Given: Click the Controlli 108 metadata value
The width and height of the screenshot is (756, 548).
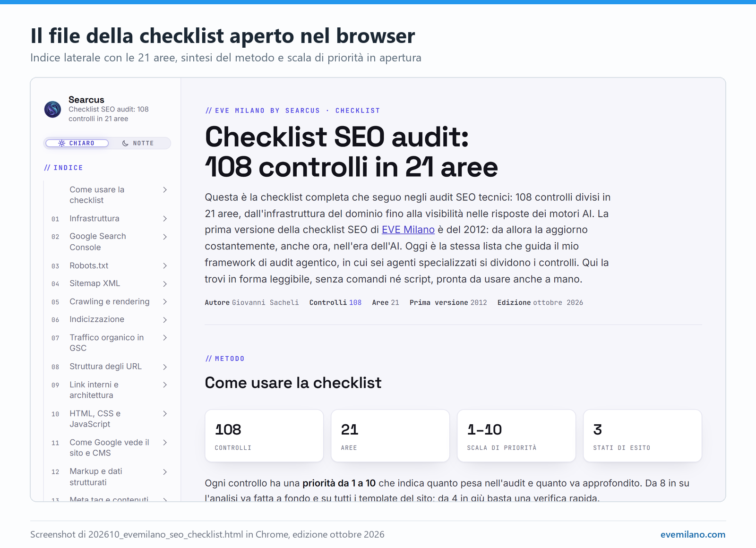Looking at the screenshot, I should (x=355, y=302).
